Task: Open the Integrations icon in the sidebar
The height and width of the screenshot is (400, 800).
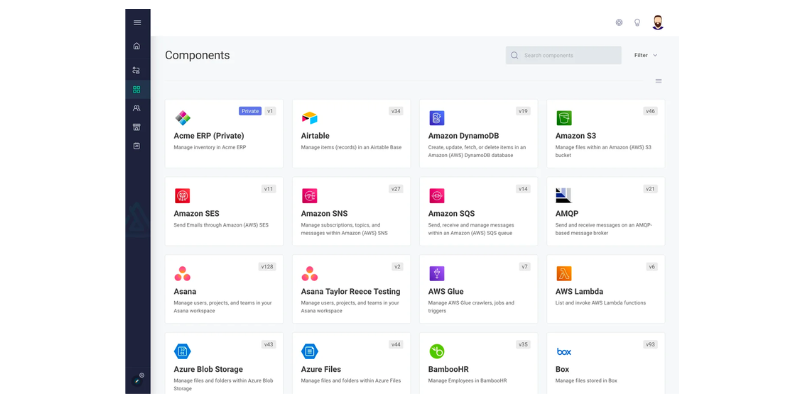Action: click(137, 70)
